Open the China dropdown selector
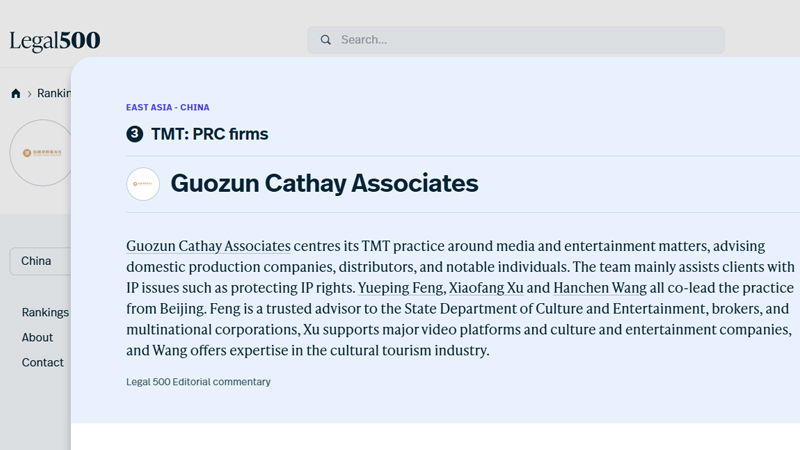The width and height of the screenshot is (800, 450). click(40, 261)
